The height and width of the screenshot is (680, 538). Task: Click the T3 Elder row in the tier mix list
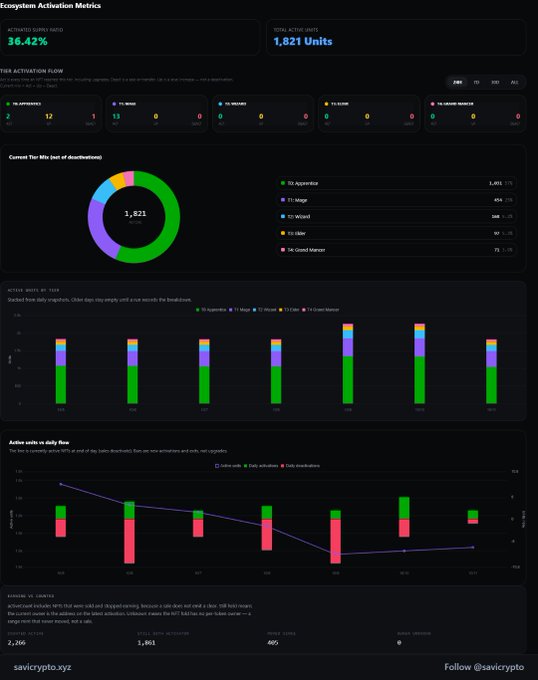pyautogui.click(x=396, y=233)
